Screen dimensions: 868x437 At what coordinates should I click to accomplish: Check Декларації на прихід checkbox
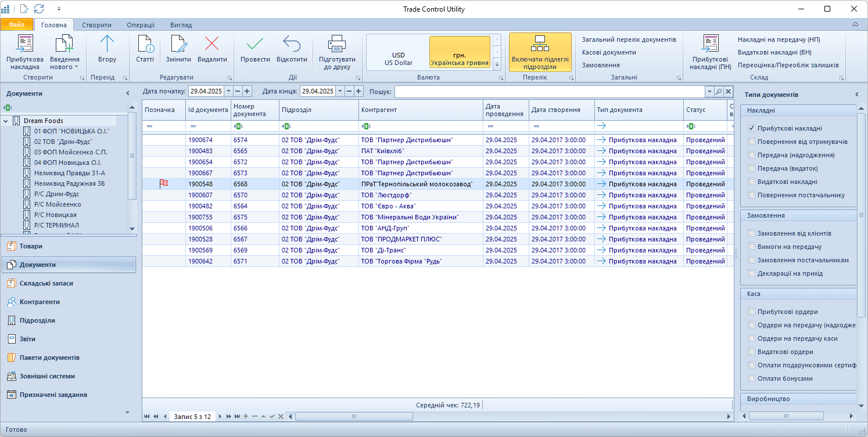(x=752, y=273)
